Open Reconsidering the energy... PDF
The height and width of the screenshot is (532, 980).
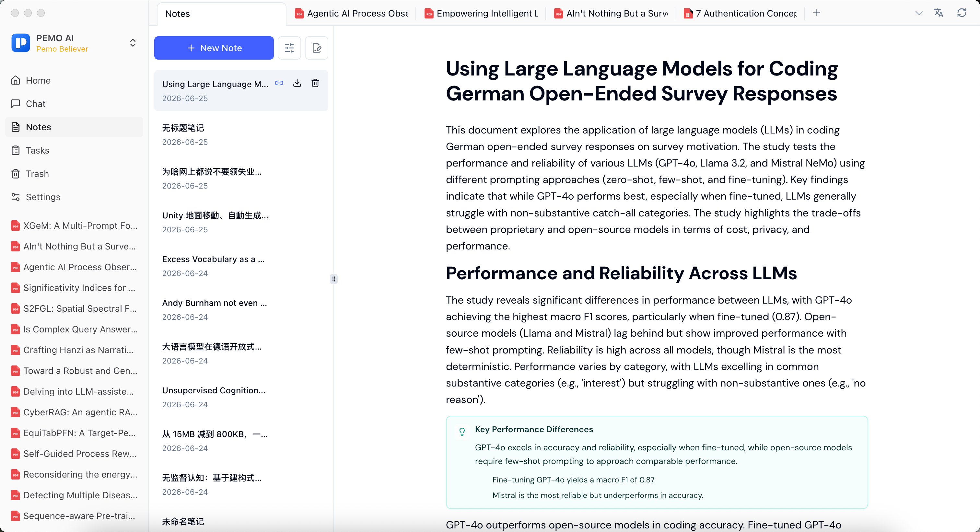pyautogui.click(x=75, y=474)
